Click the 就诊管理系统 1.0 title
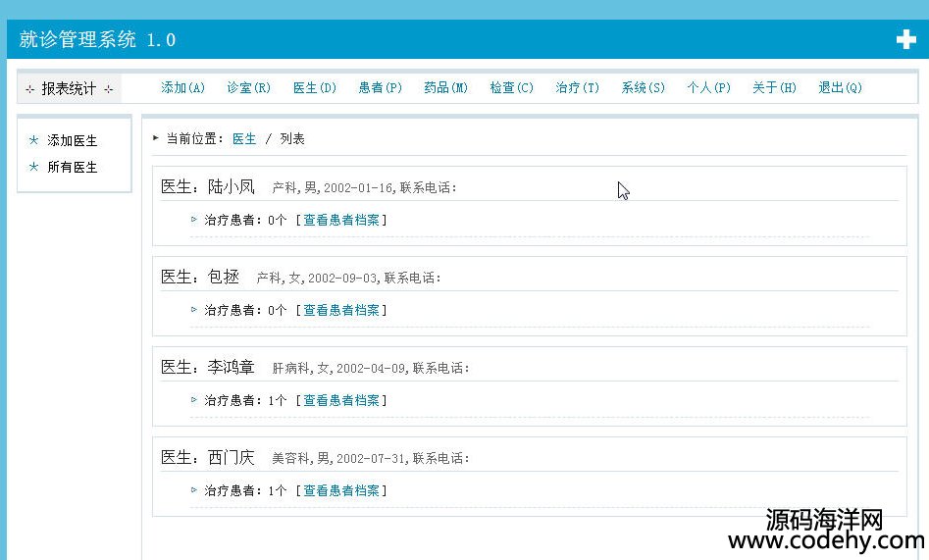The height and width of the screenshot is (560, 929). click(x=97, y=39)
